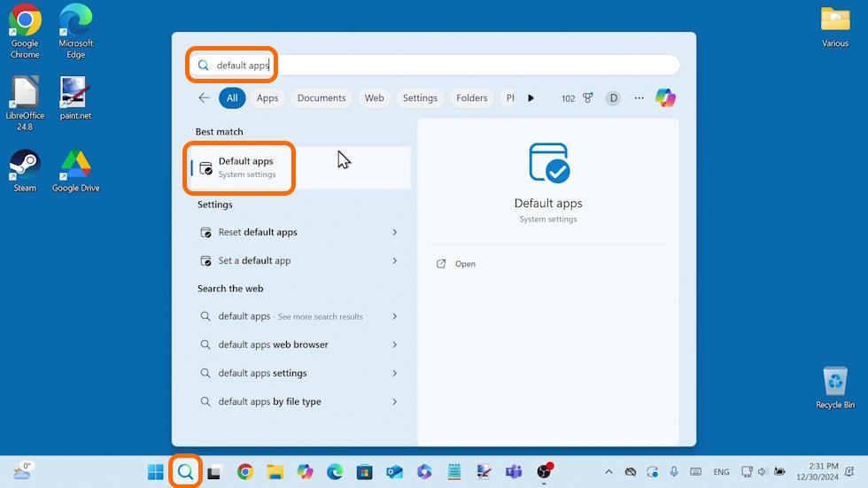Open paint.net from the taskbar
The height and width of the screenshot is (488, 868).
(484, 471)
